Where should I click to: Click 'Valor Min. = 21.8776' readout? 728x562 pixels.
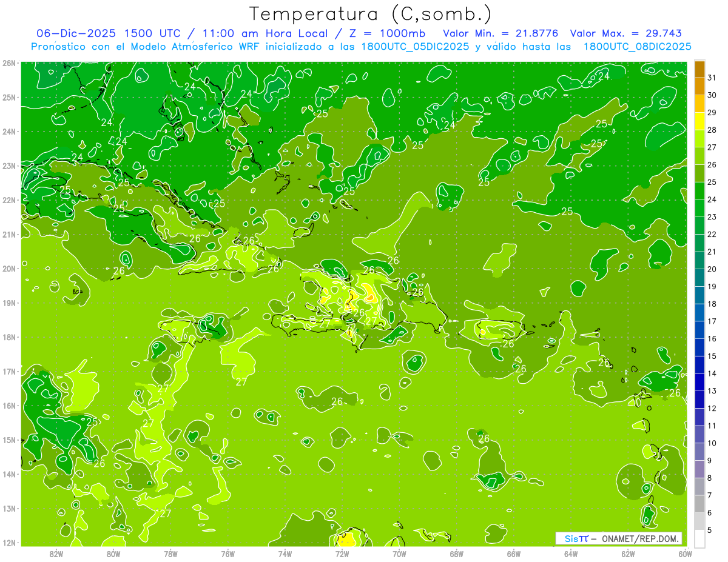500,33
